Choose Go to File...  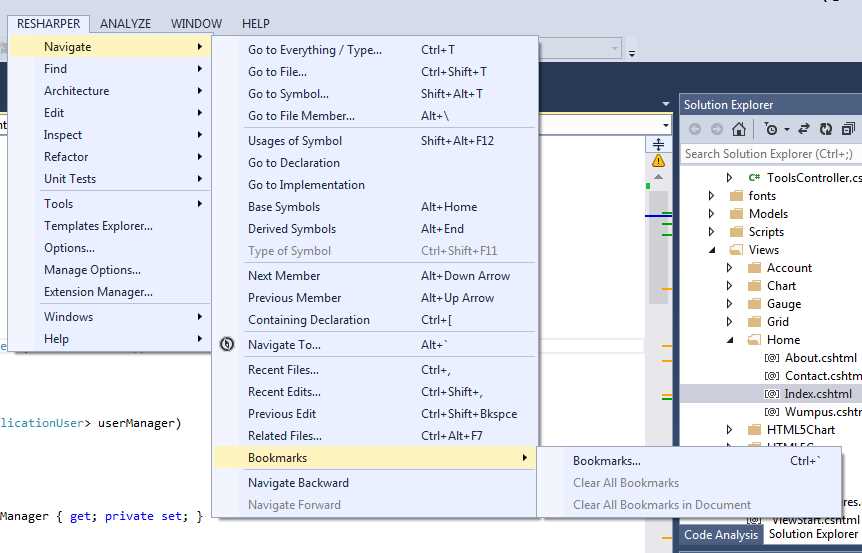(375, 71)
